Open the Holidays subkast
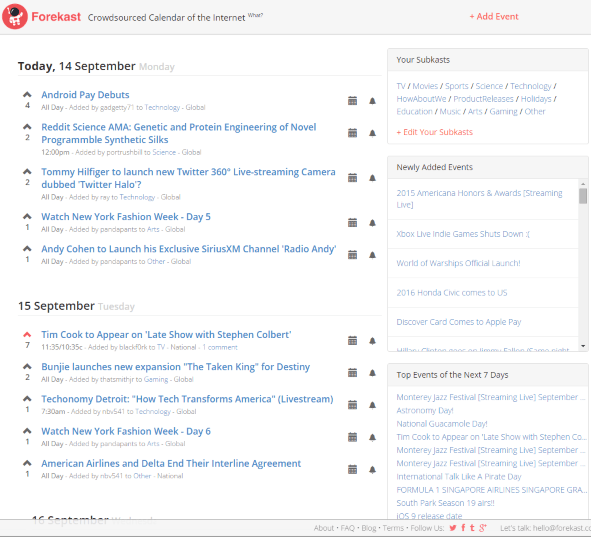The height and width of the screenshot is (537, 591). 536,99
